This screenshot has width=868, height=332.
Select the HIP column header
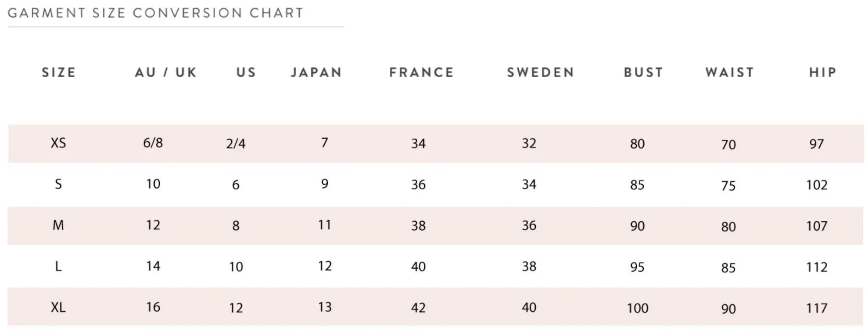click(823, 72)
